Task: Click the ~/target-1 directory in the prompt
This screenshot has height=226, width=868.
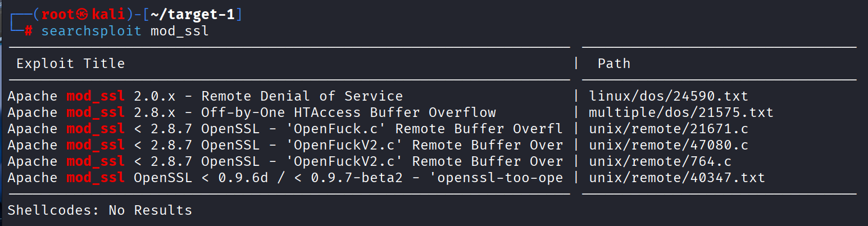Action: pyautogui.click(x=193, y=14)
